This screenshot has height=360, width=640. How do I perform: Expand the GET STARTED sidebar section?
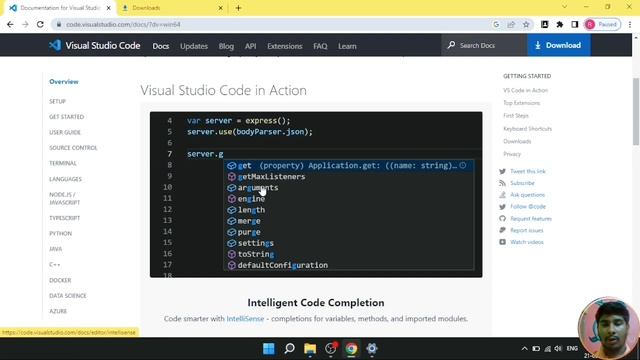coord(67,117)
